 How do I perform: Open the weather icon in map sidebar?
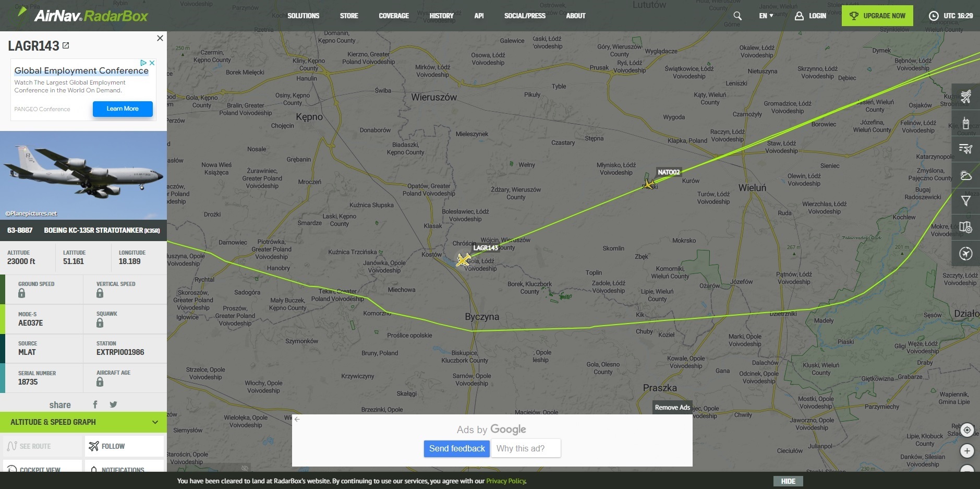pos(966,175)
